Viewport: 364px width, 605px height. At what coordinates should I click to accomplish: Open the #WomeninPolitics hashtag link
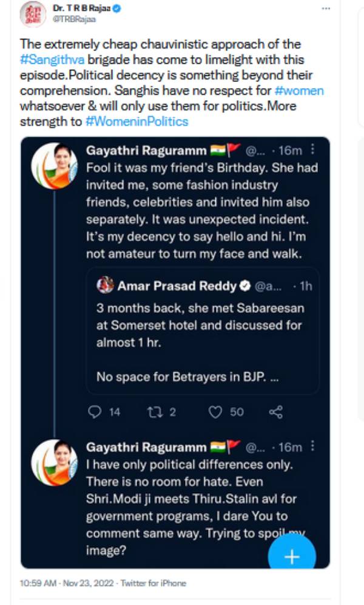point(136,121)
